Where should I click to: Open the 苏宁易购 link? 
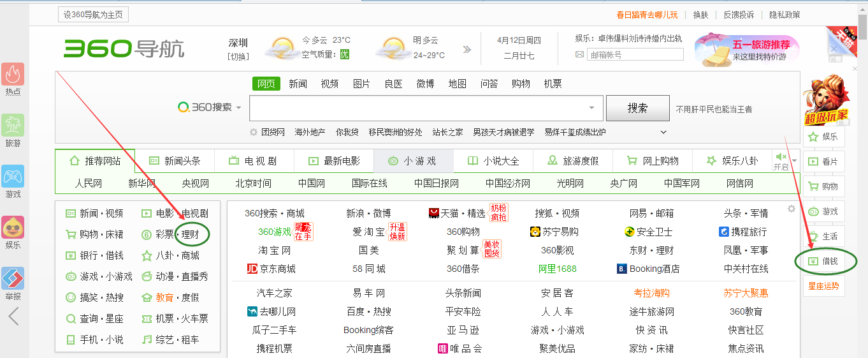554,232
